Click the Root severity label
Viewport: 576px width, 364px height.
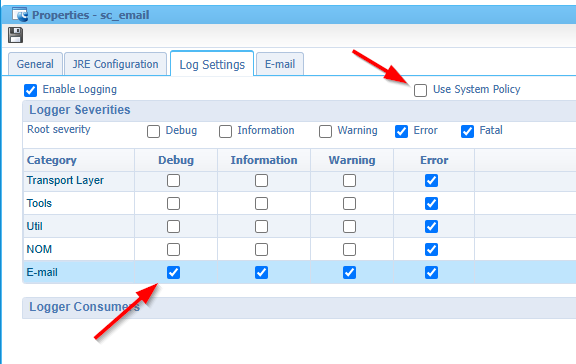tap(59, 129)
